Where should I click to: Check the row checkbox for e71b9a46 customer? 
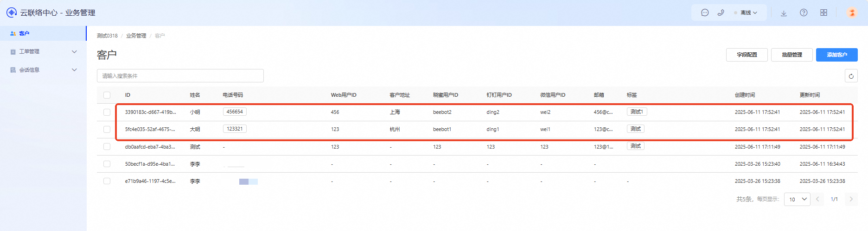(x=107, y=181)
